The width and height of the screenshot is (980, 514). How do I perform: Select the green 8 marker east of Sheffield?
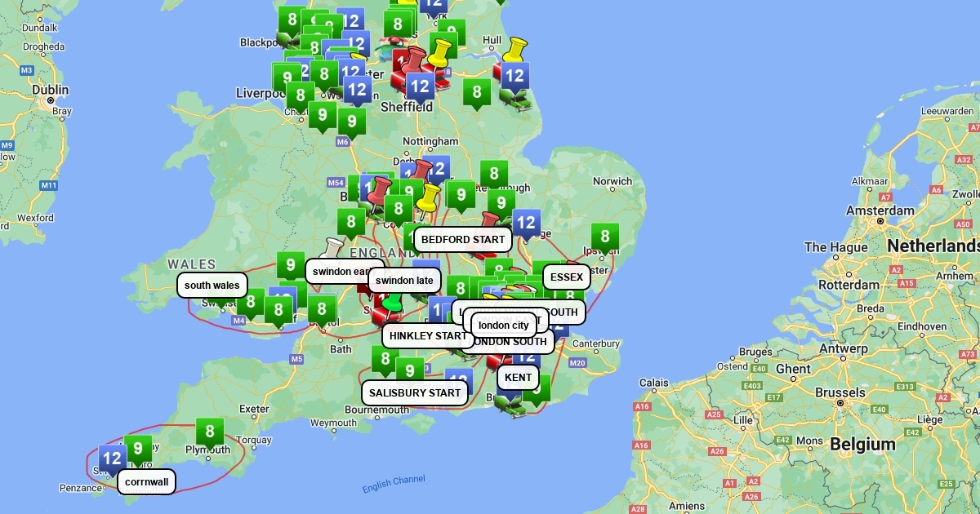click(477, 92)
